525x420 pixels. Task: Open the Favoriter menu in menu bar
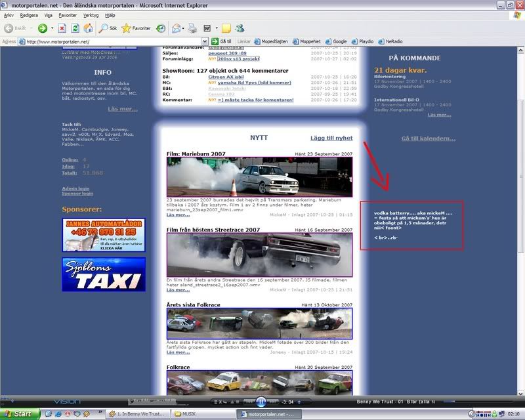click(x=68, y=15)
